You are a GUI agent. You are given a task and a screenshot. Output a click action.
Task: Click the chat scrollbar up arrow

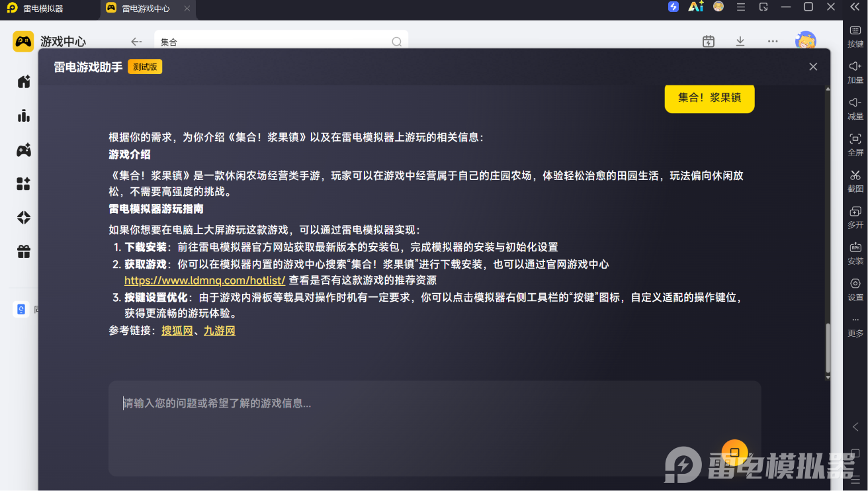[827, 89]
